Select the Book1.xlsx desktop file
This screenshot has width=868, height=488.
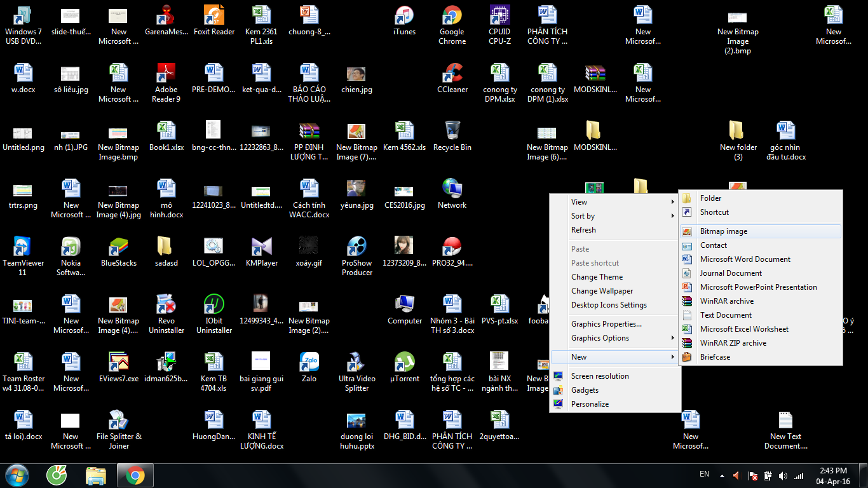tap(166, 137)
